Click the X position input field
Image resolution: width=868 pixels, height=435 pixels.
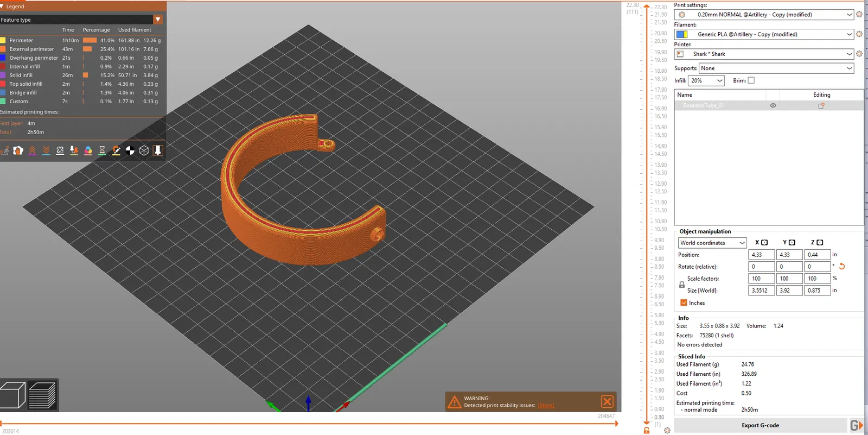coord(761,255)
